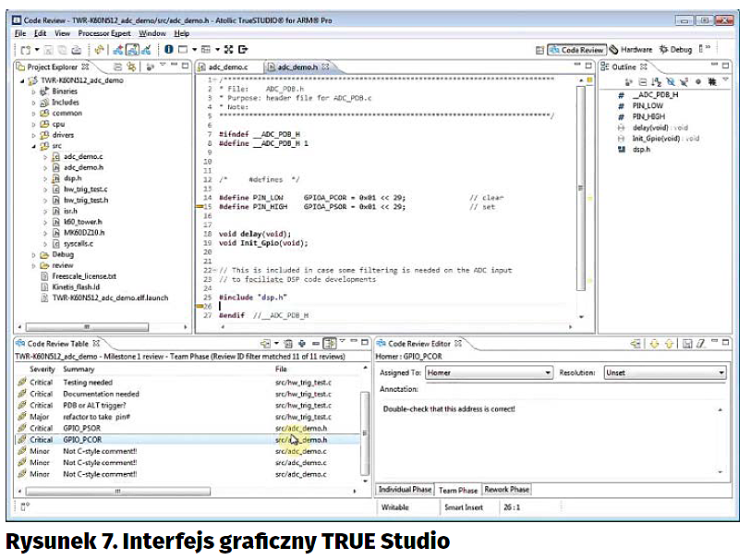Open the Resolution dropdown
Viewport: 751px width, 560px height.
point(664,372)
